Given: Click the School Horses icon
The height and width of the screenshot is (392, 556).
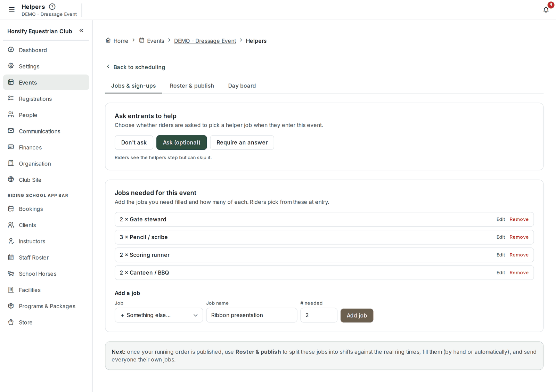Looking at the screenshot, I should 11,273.
